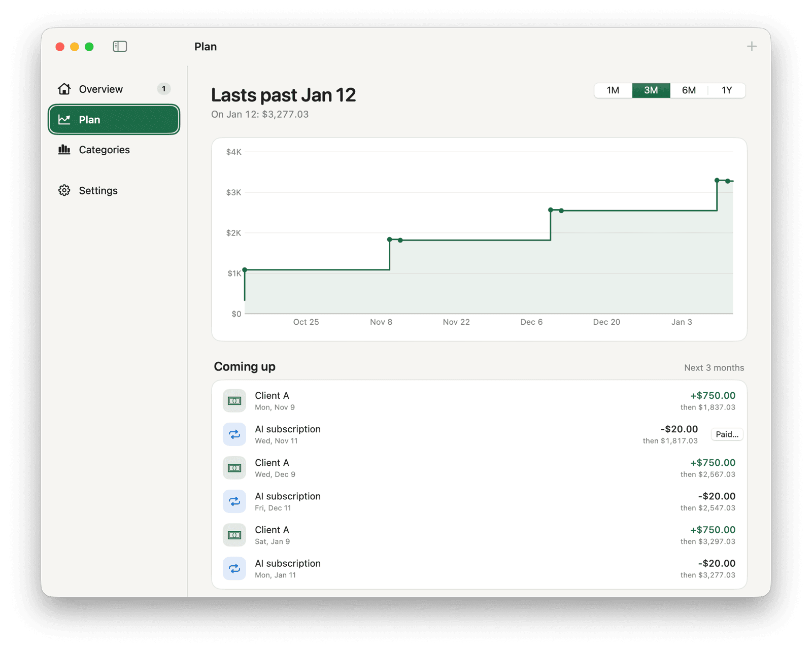The height and width of the screenshot is (651, 812).
Task: Click 'then $1,837.03' balance
Action: (x=707, y=407)
